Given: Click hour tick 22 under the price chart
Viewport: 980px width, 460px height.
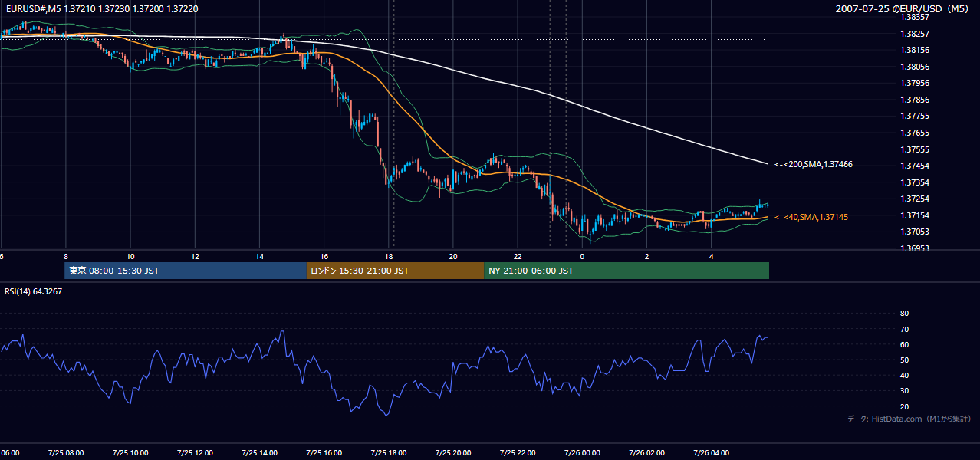Looking at the screenshot, I should tap(518, 256).
